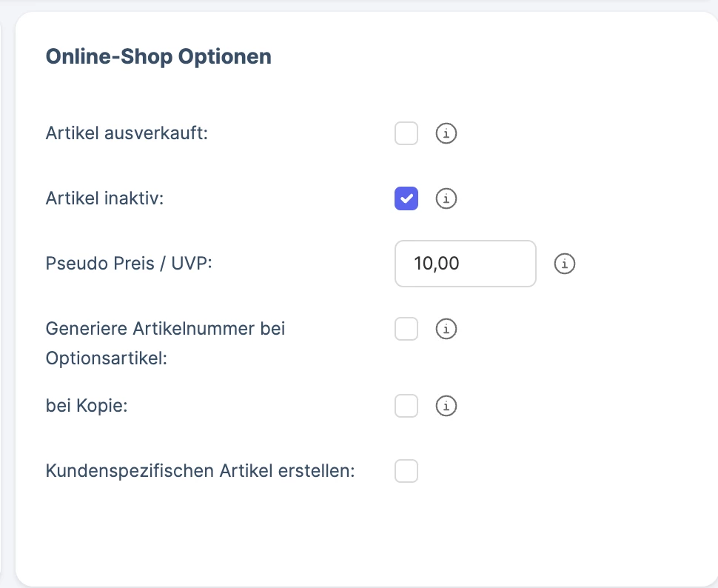Open info icon next to bei Kopie
This screenshot has width=718, height=588.
click(x=446, y=406)
